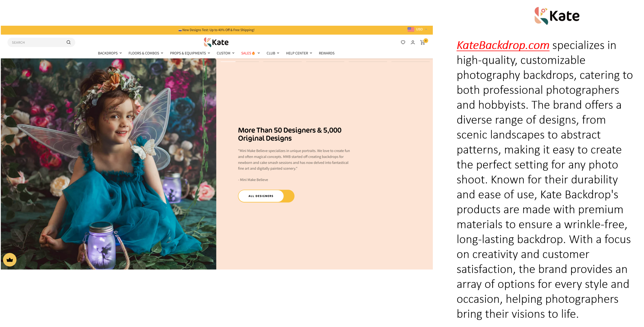Click the US flag icon
This screenshot has height=327, width=644.
411,29
